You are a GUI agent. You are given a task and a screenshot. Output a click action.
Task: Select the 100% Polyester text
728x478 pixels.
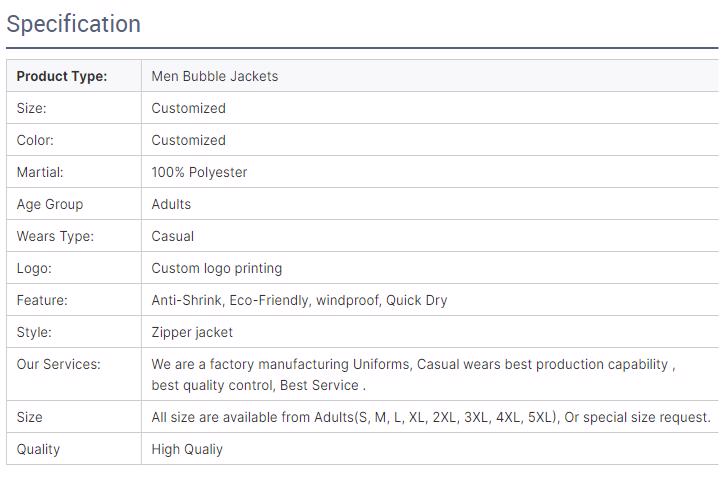[199, 172]
